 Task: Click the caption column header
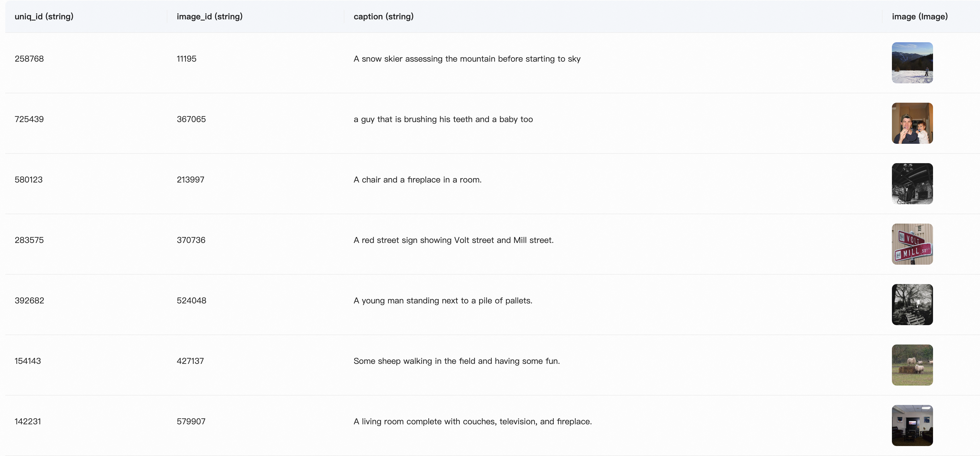tap(383, 17)
